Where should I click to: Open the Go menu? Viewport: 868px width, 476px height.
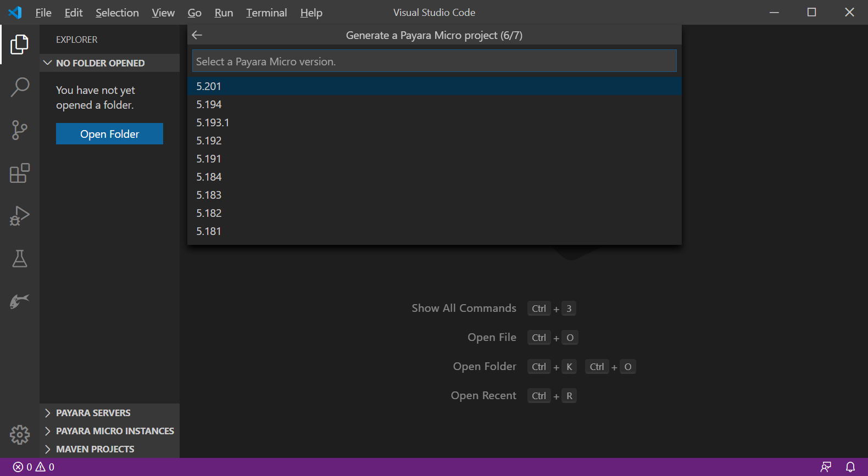[x=194, y=13]
